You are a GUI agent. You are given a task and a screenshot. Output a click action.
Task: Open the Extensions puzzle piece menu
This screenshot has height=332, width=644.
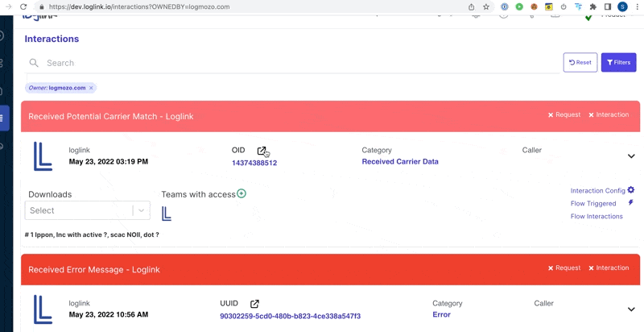tap(593, 6)
